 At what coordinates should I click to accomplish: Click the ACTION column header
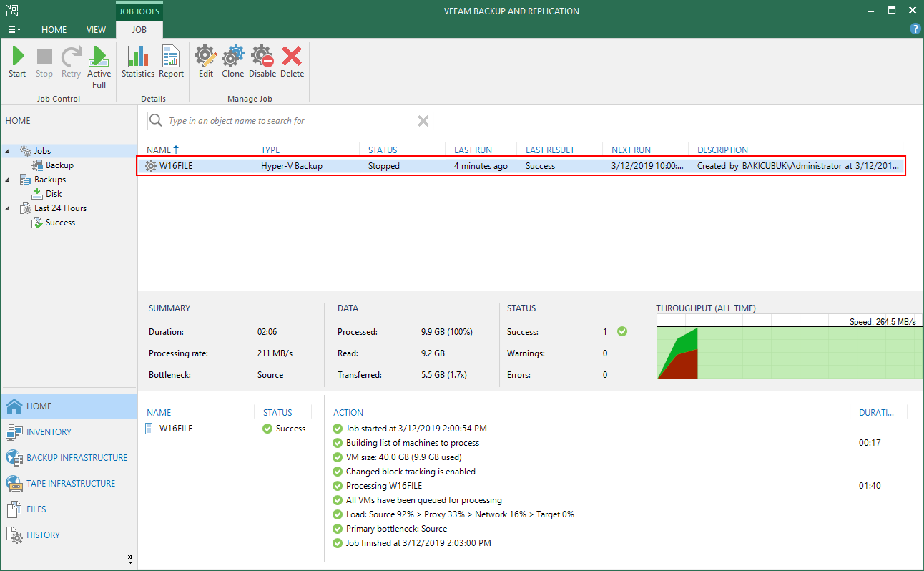(x=348, y=413)
